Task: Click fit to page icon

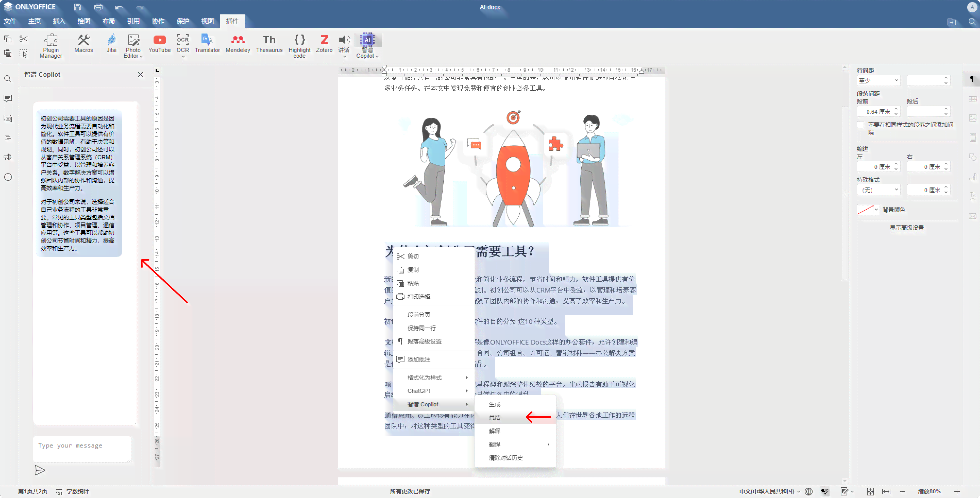Action: tap(870, 492)
